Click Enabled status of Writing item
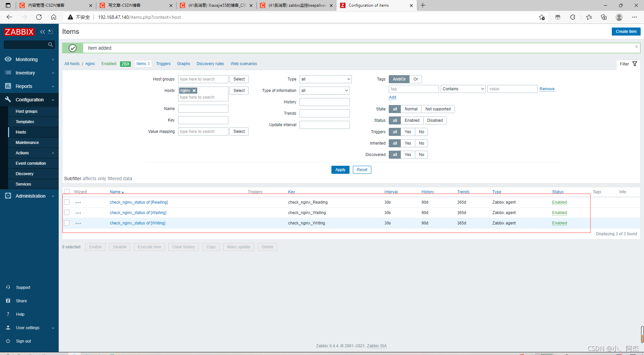The height and width of the screenshot is (355, 644). pos(559,223)
